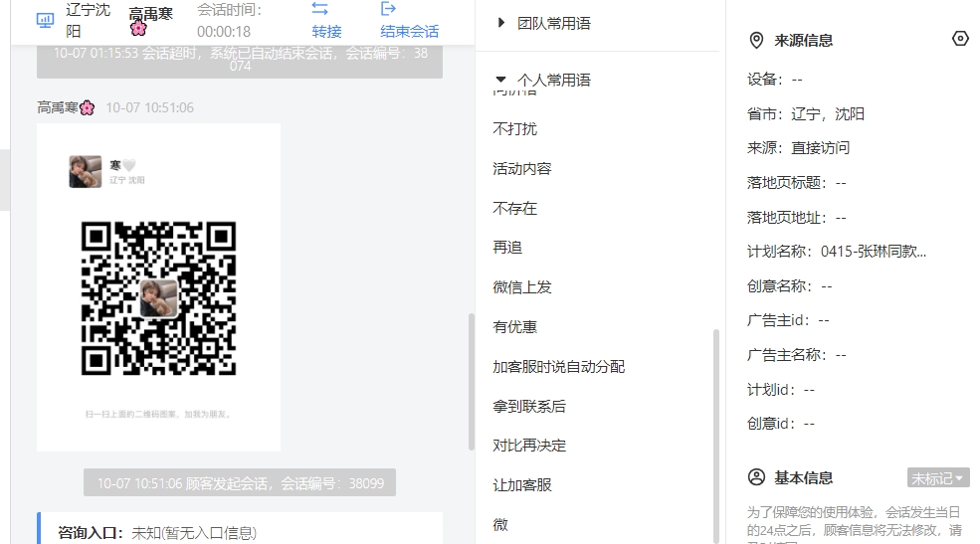The image size is (980, 544).
Task: Click the 计划名称 value 0415-张琳同款...
Action: (x=874, y=252)
